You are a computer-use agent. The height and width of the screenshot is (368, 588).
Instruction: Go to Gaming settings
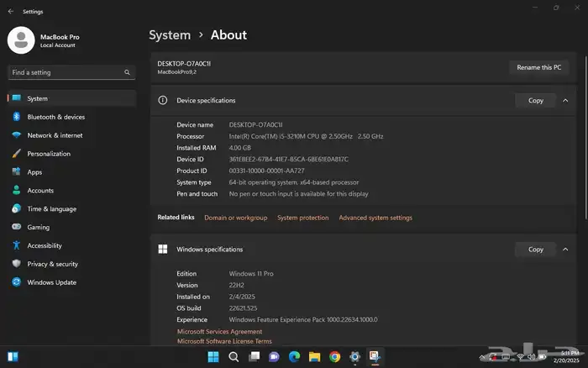pyautogui.click(x=39, y=227)
